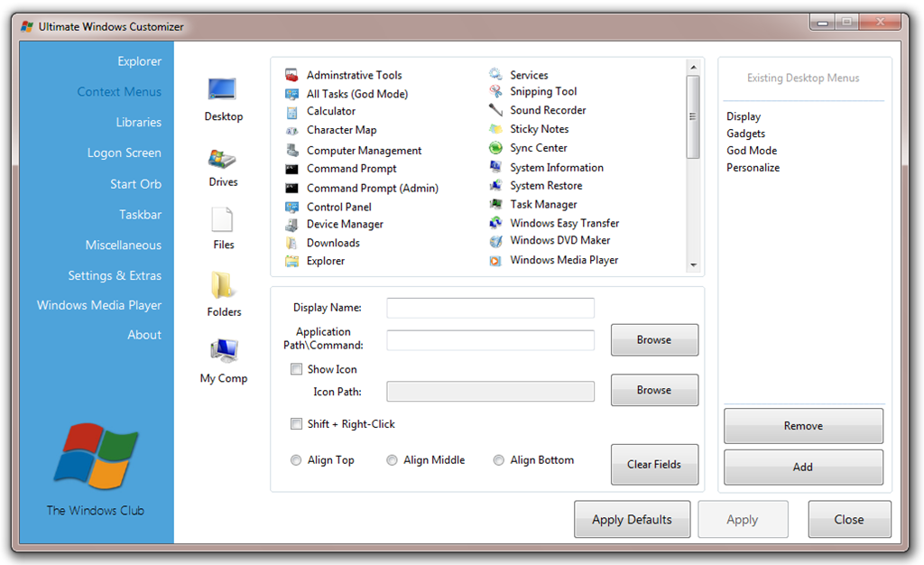
Task: Click the Services gear icon
Action: point(495,74)
